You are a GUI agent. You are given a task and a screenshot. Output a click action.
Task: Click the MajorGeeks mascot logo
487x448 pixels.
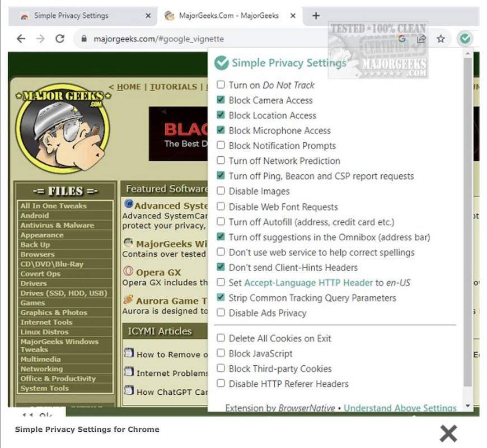[63, 128]
